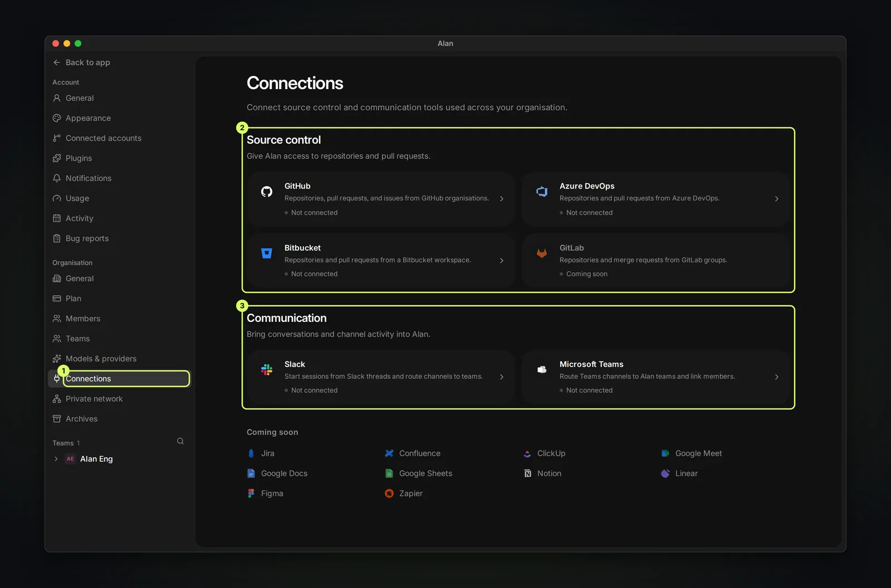The width and height of the screenshot is (891, 588).
Task: Click Google Sheets in Coming soon list
Action: pyautogui.click(x=419, y=473)
